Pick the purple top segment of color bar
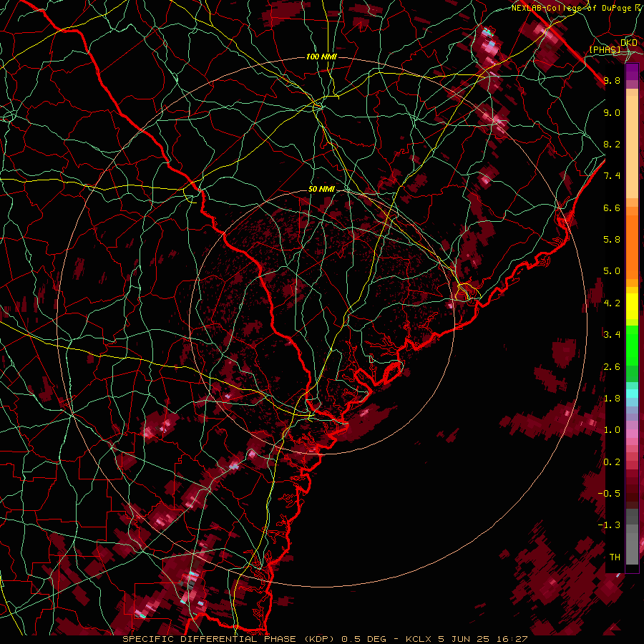This screenshot has height=644, width=644. click(x=632, y=72)
